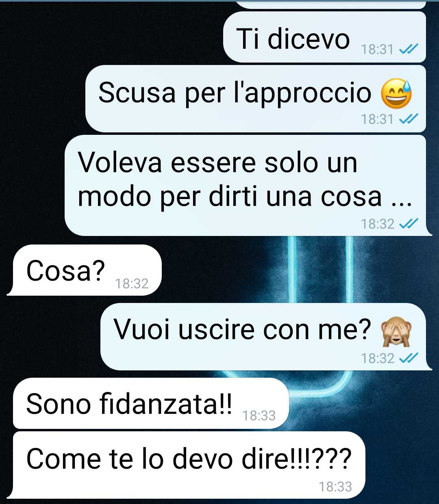Tap the partially visible message bubble at top

330,4
